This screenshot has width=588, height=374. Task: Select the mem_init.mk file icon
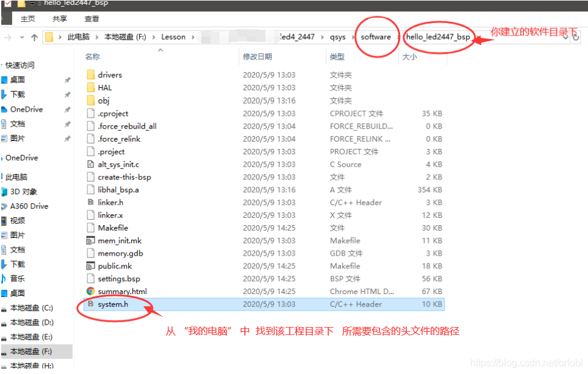point(90,240)
